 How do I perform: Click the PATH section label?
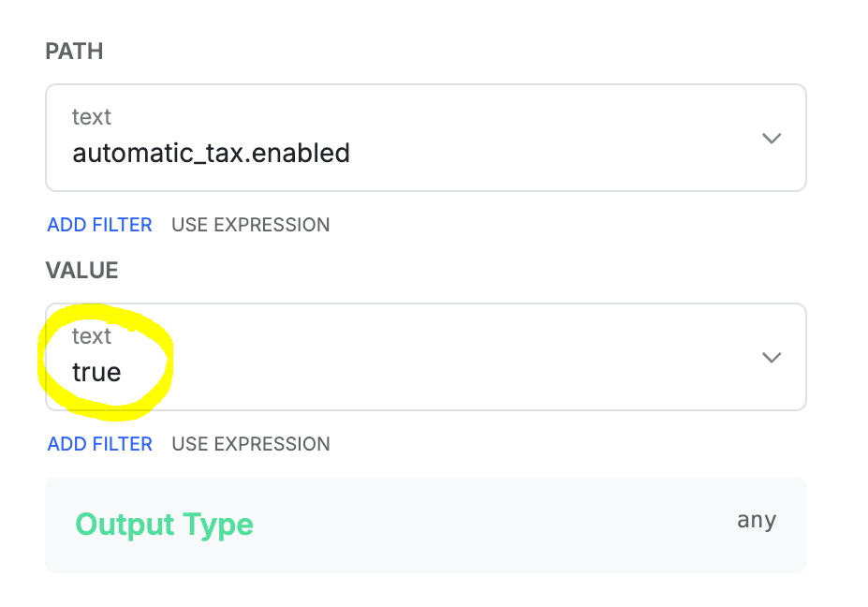pos(74,52)
